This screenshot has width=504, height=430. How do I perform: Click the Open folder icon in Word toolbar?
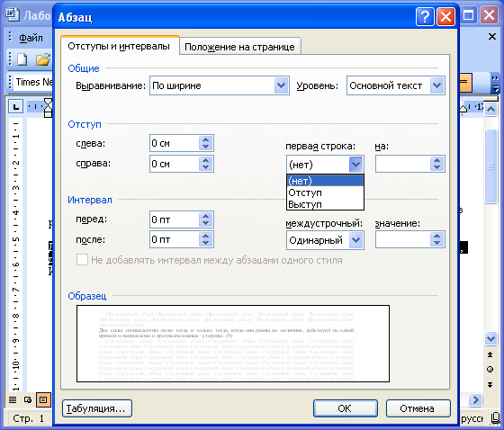click(x=43, y=59)
